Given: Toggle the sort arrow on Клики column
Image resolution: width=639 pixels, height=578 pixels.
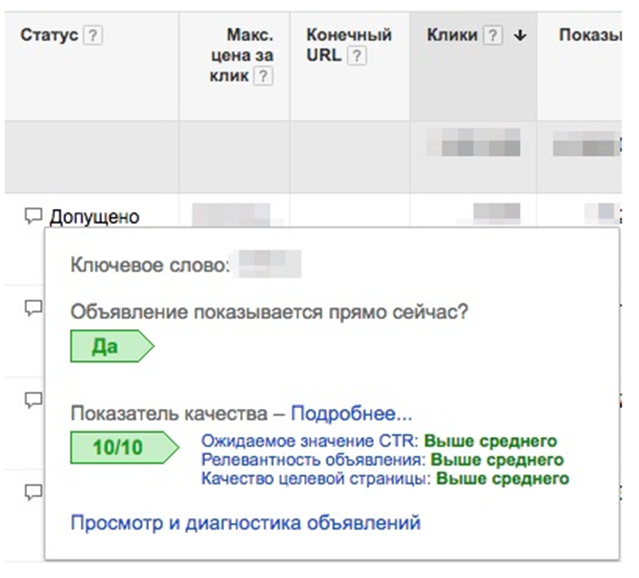Looking at the screenshot, I should [x=520, y=35].
